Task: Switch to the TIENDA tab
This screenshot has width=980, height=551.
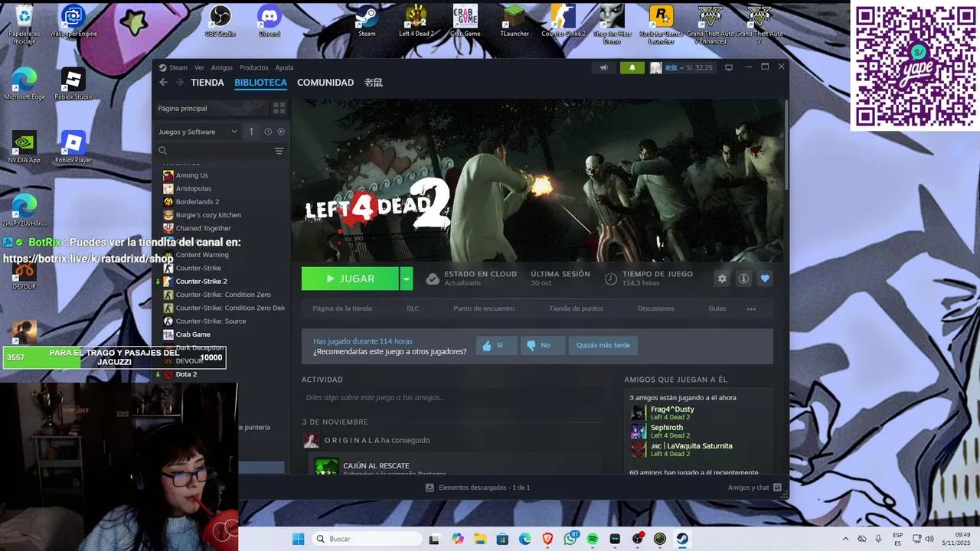Action: pos(207,83)
